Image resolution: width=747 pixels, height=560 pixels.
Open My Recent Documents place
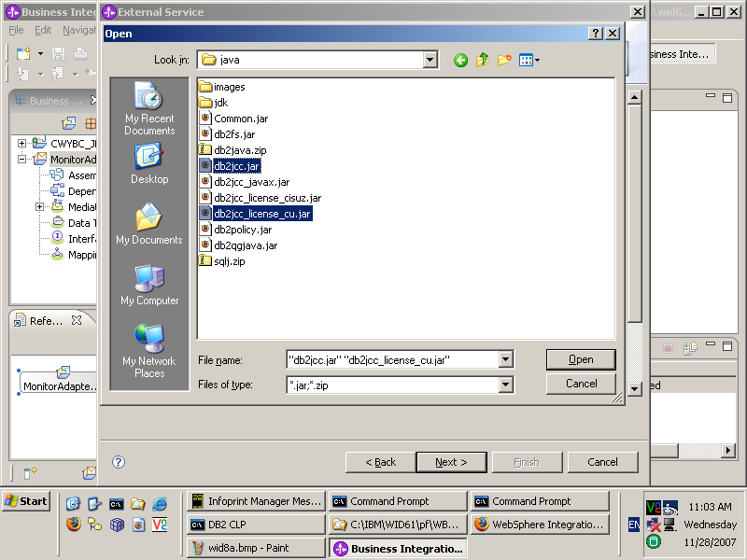(149, 109)
